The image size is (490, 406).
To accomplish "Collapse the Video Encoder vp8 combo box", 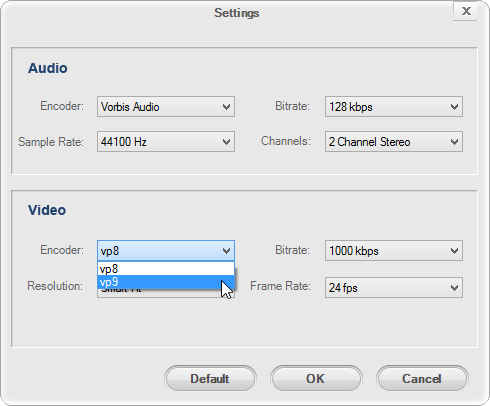I will (x=166, y=251).
